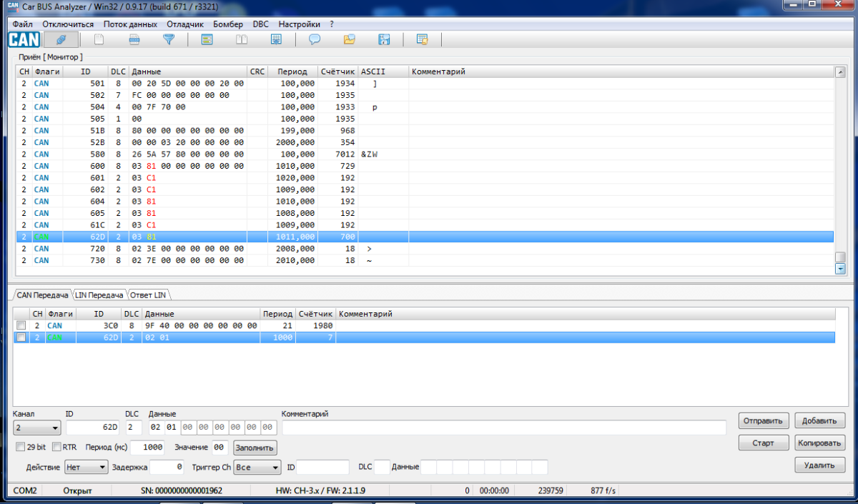
Task: Open the Канал channel dropdown
Action: (36, 428)
